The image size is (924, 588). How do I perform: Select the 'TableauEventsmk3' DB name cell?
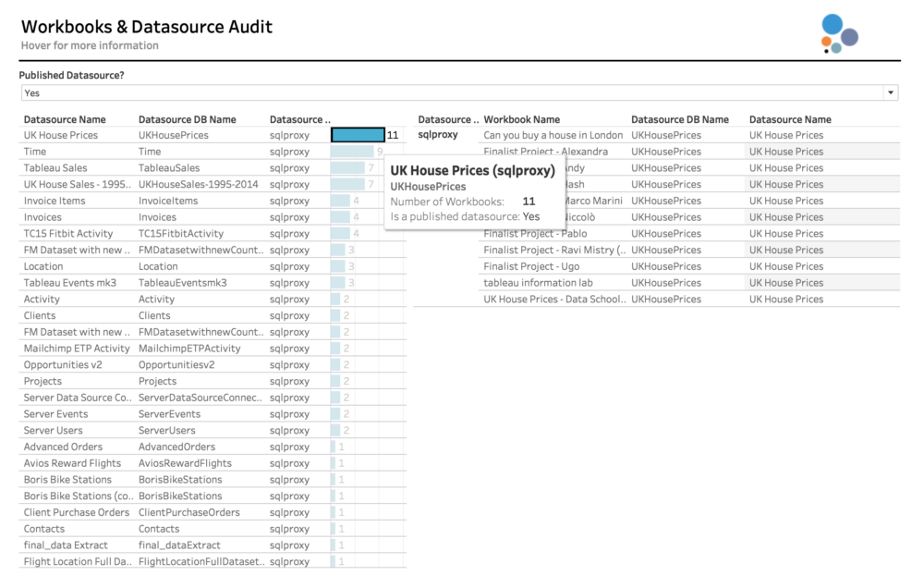[183, 283]
